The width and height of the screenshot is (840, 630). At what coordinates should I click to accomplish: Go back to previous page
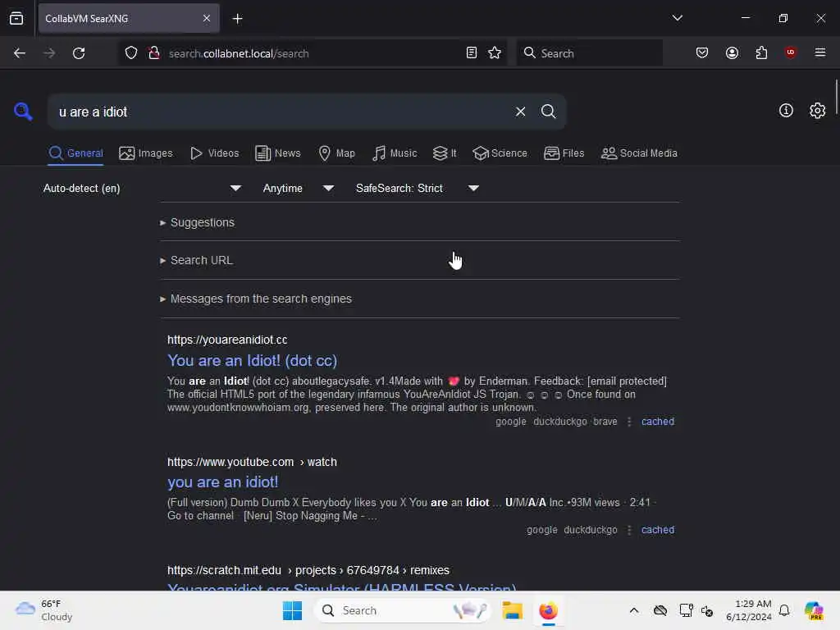click(x=20, y=53)
